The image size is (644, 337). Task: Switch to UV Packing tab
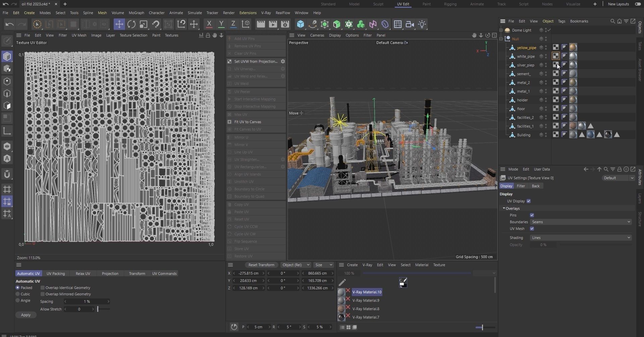[x=56, y=274]
